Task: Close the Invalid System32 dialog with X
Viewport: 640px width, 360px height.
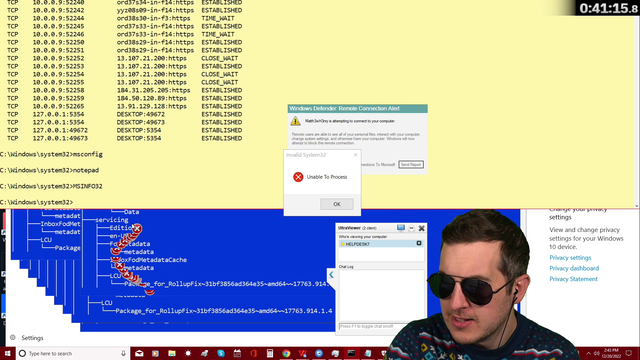Action: (356, 155)
